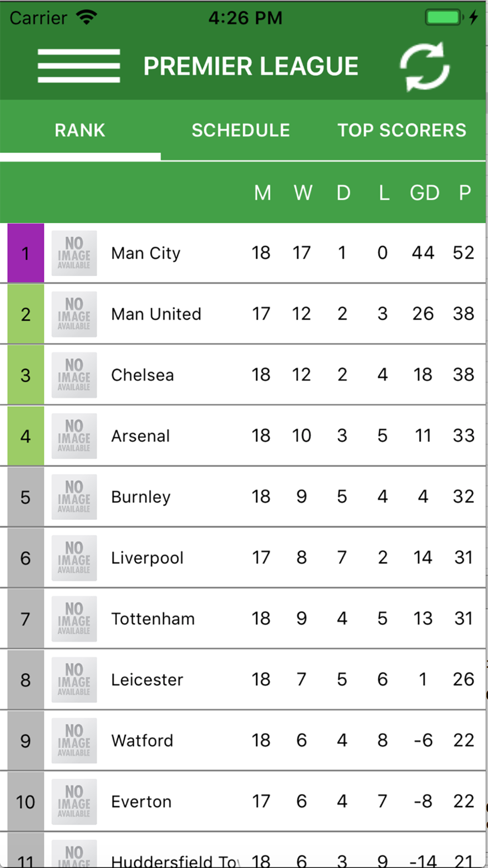
Task: Select the Tottenham row
Action: coord(243,619)
